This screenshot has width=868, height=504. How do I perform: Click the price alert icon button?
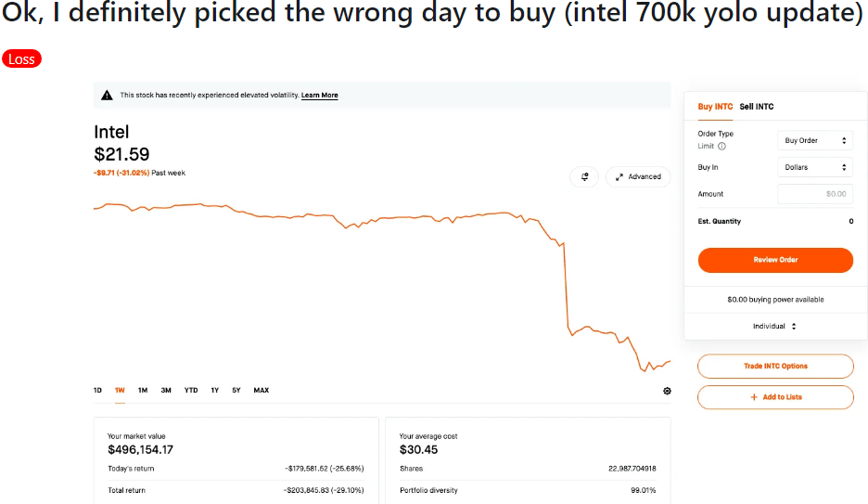(584, 176)
